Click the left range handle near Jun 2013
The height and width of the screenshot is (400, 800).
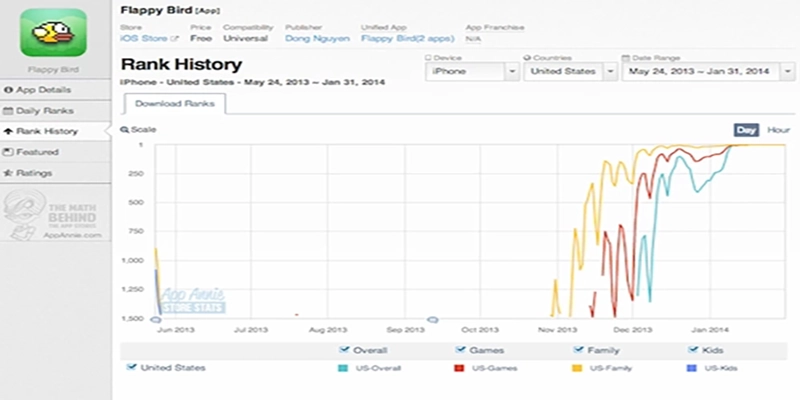pos(156,320)
